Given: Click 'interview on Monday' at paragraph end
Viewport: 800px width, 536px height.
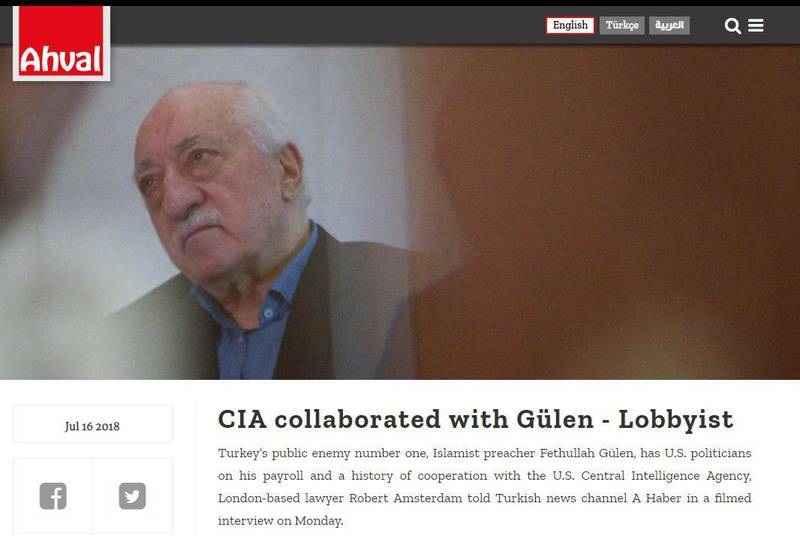Looking at the screenshot, I should (x=280, y=520).
